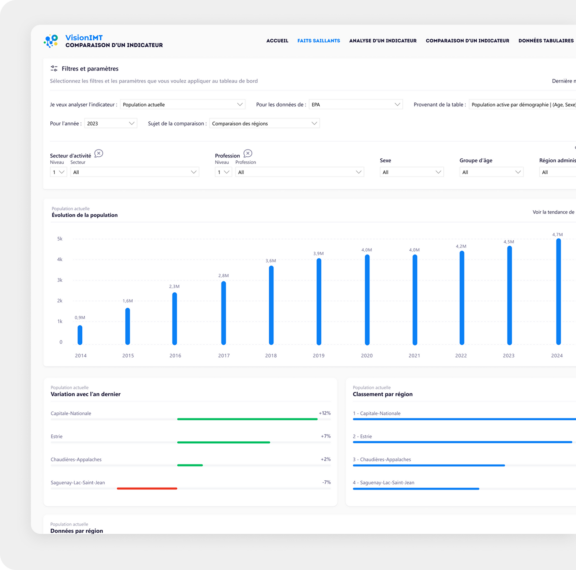Open Secteur d'activité Niveau dropdown
The image size is (576, 570).
pos(58,172)
